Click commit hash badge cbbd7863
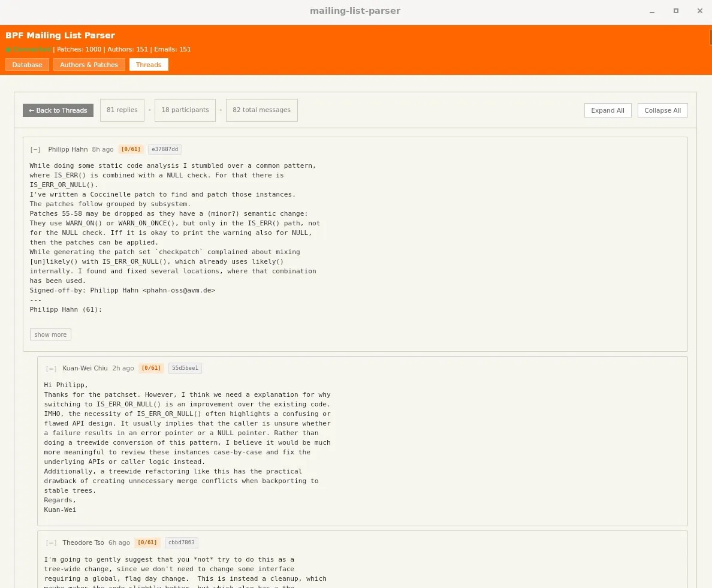This screenshot has width=712, height=588. 181,543
